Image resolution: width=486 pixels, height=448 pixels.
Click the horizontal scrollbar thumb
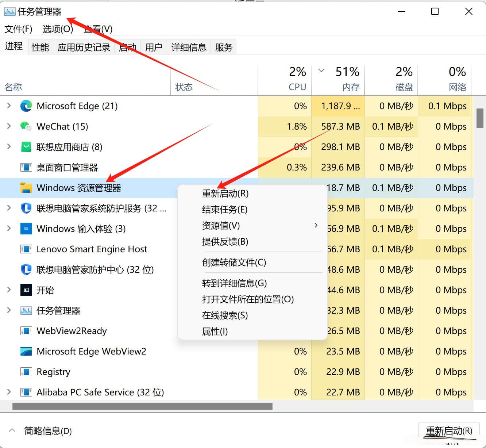click(x=142, y=406)
